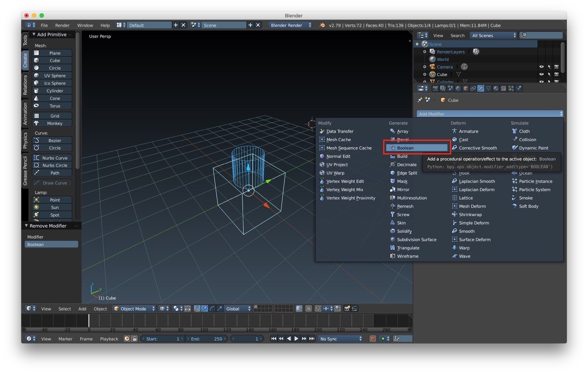The height and width of the screenshot is (372, 588).
Task: Click the RenderLayers data icon in outliner row
Action: coord(476,52)
